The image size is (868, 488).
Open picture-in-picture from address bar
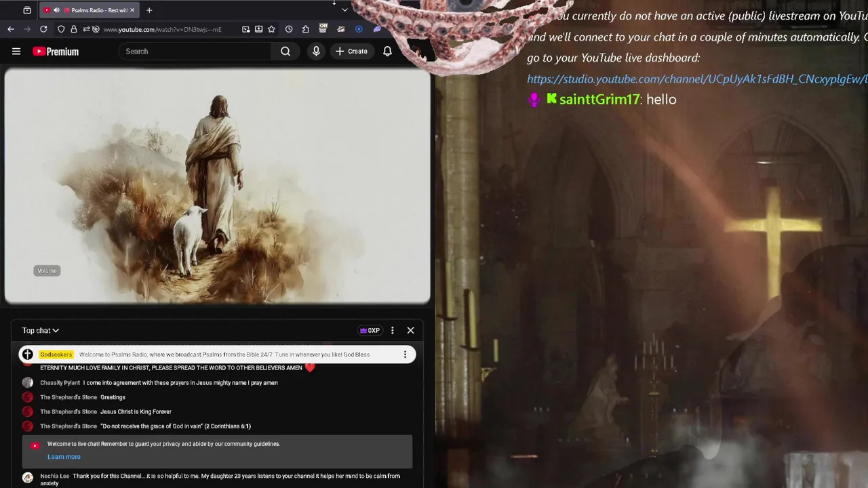click(245, 29)
